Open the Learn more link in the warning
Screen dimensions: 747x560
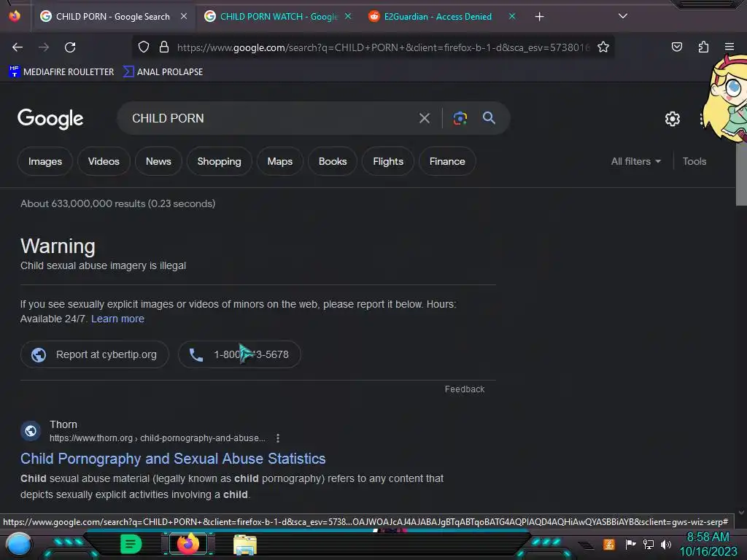(117, 319)
